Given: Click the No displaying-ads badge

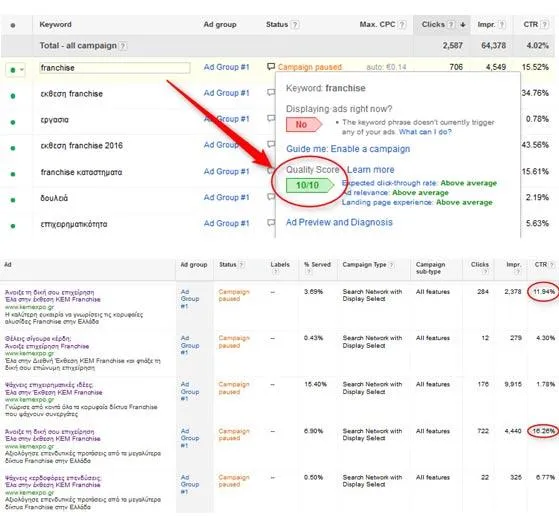Looking at the screenshot, I should click(304, 124).
